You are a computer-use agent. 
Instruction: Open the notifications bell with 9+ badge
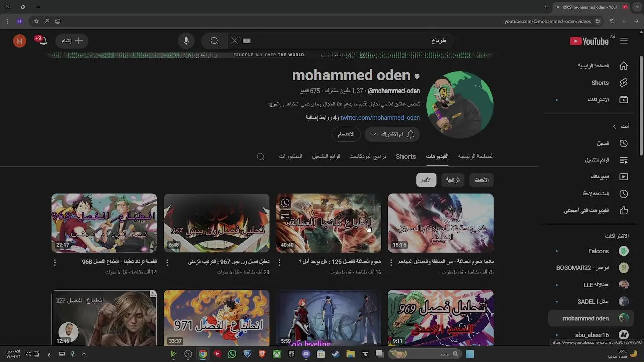tap(42, 41)
